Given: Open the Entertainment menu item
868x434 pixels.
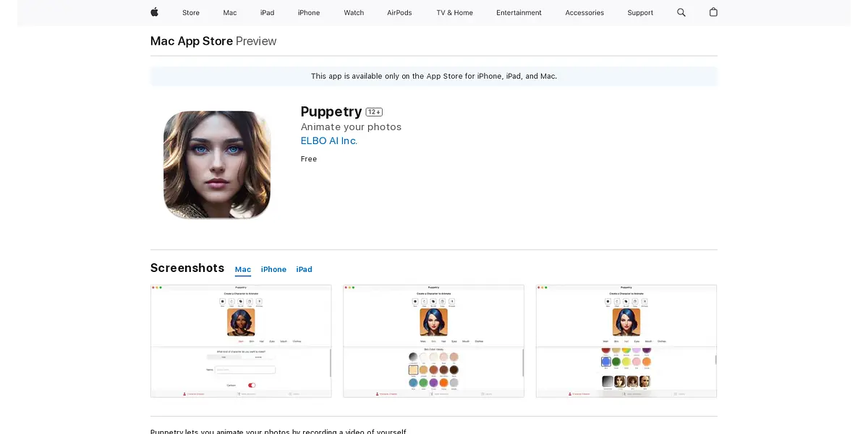Looking at the screenshot, I should point(519,13).
